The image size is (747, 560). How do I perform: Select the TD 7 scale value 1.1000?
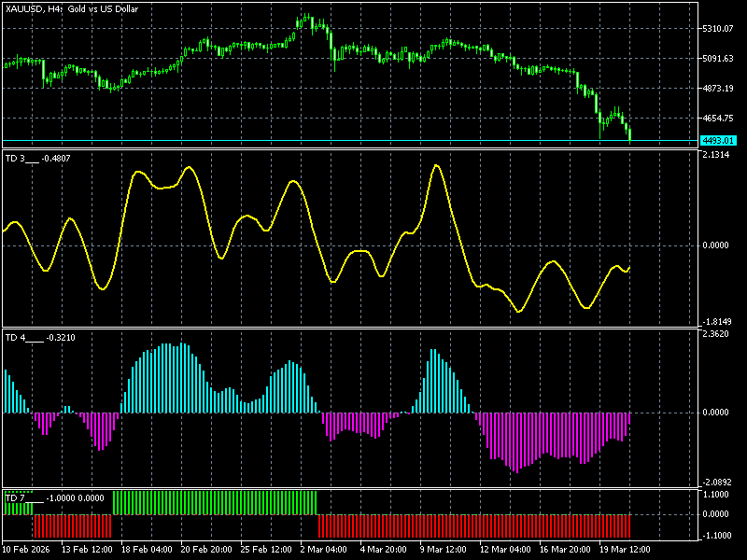click(715, 495)
